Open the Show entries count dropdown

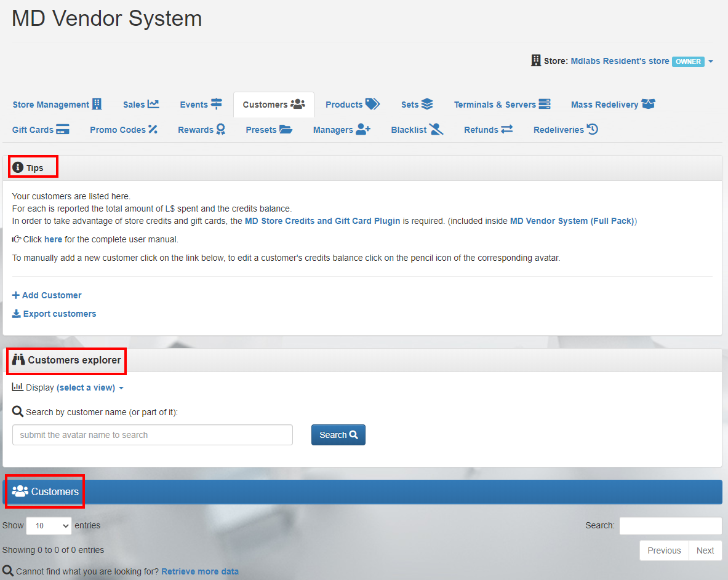[49, 526]
